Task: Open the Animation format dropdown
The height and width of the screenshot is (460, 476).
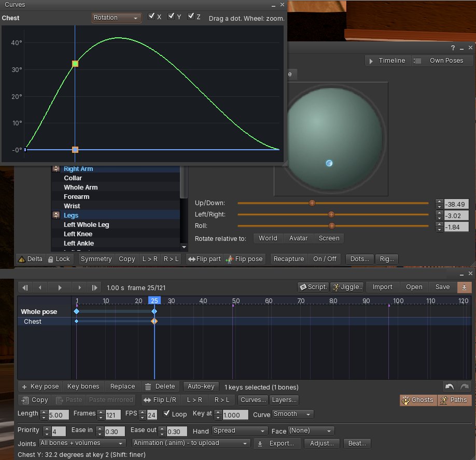Action: coord(191,443)
